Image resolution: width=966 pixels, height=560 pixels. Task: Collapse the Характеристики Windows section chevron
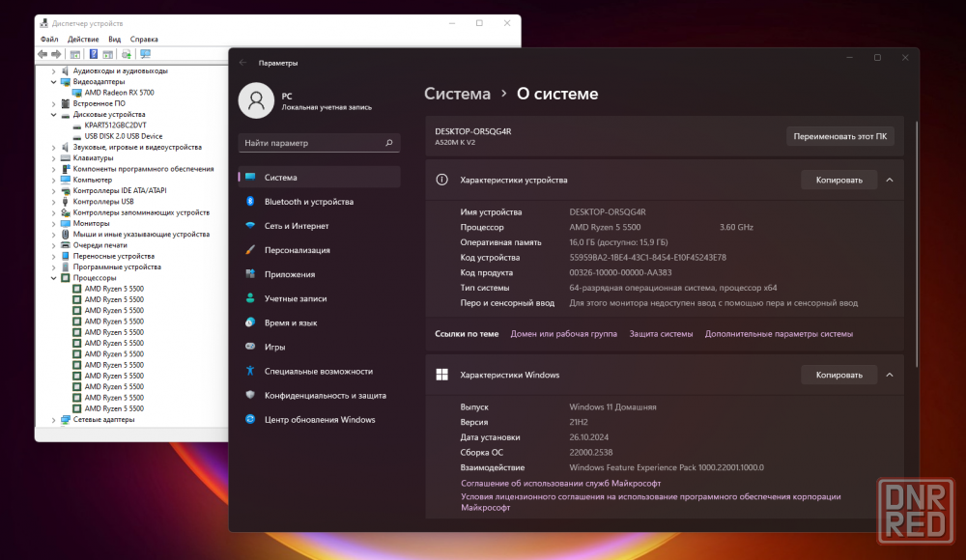point(890,375)
